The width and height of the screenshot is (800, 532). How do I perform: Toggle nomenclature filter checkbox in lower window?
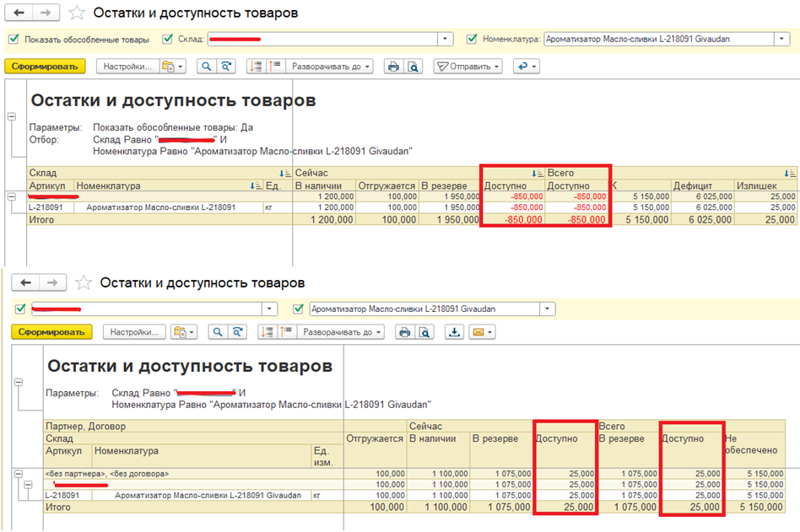coord(299,309)
